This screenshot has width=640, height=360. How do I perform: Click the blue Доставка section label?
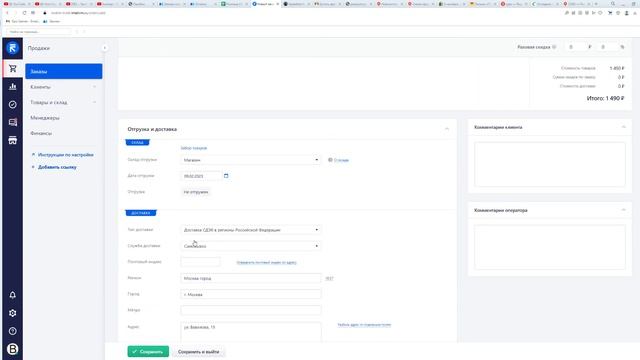[x=141, y=213]
